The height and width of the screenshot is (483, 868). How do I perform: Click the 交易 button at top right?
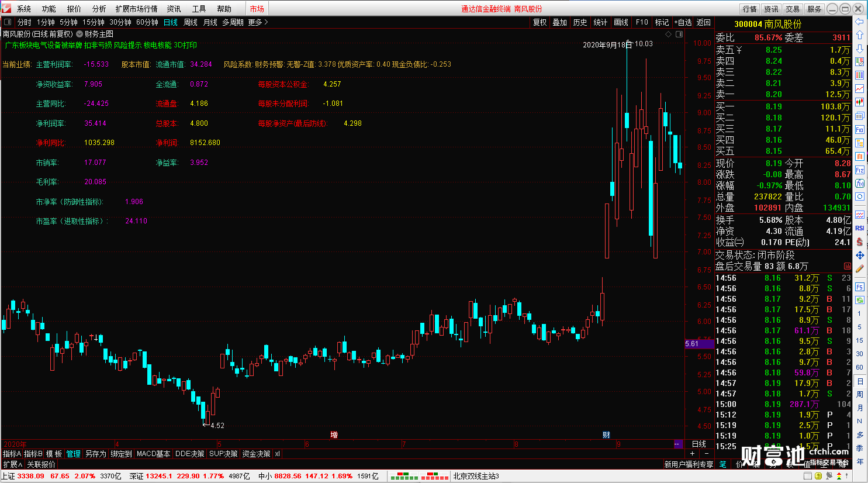793,9
